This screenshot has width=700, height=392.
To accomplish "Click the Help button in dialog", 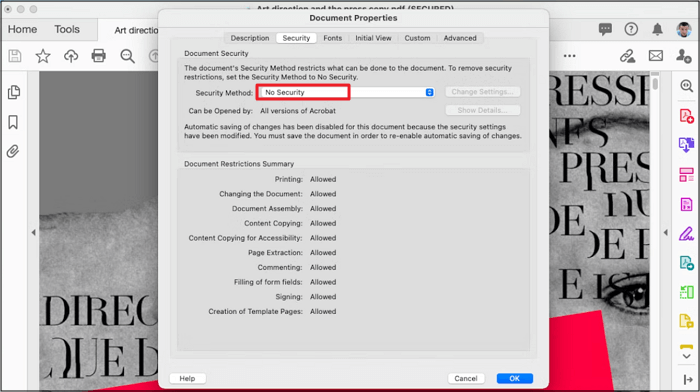I will [x=188, y=379].
